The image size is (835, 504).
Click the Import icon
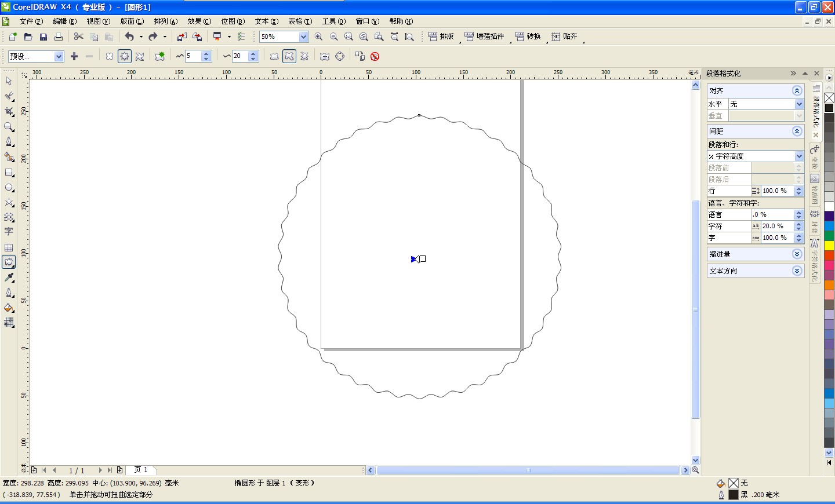tap(181, 36)
